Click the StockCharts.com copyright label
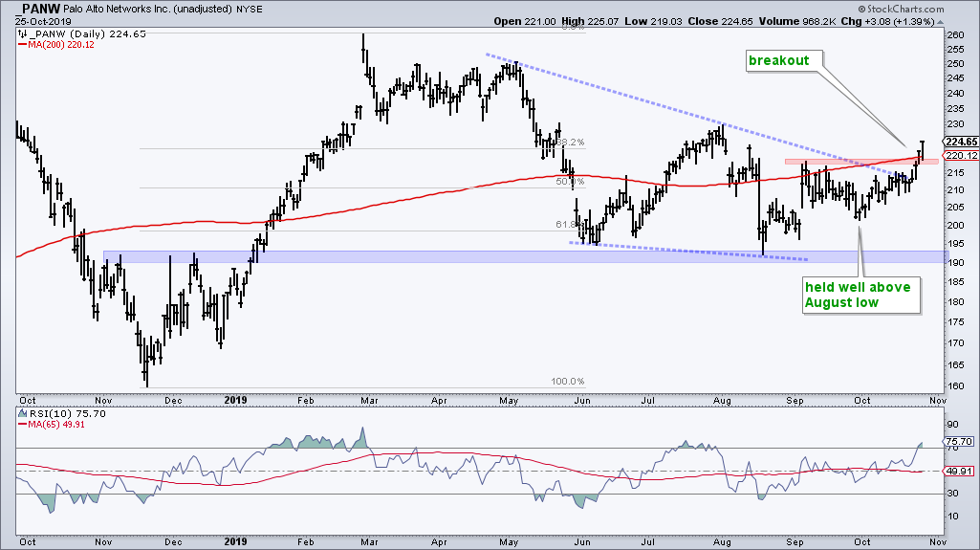This screenshot has width=980, height=550. click(x=901, y=9)
